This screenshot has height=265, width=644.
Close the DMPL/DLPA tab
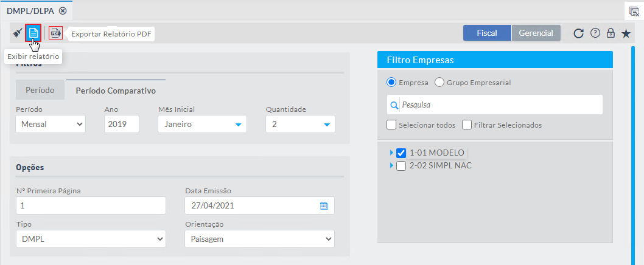coord(63,10)
